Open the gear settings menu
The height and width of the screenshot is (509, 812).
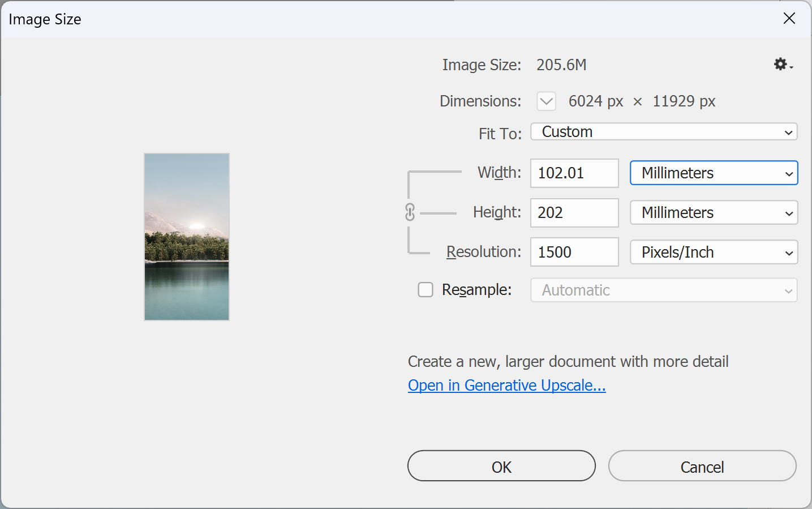coord(783,65)
